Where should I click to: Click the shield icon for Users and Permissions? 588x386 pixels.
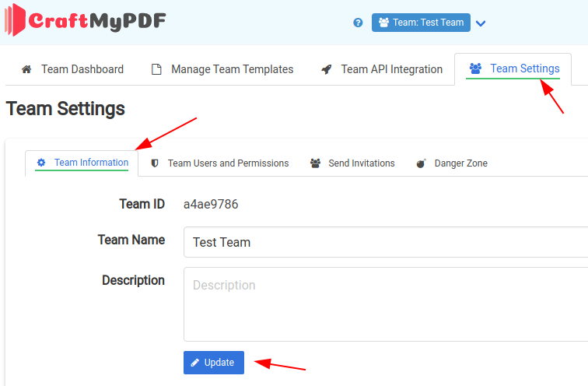155,163
